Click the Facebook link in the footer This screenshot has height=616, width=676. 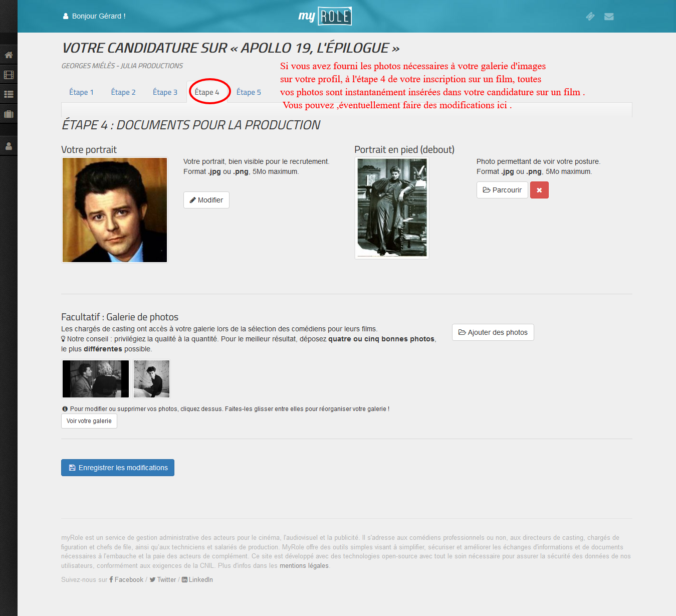(x=126, y=579)
